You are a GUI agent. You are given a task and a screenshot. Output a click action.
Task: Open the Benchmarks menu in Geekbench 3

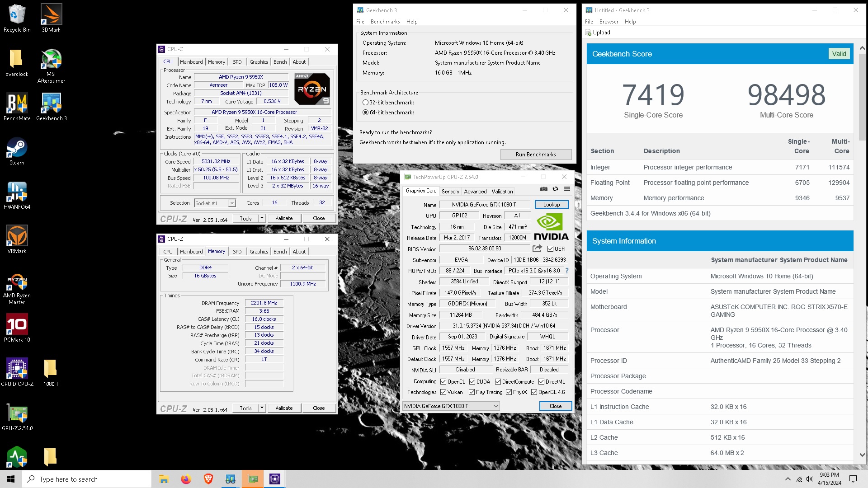click(x=385, y=22)
